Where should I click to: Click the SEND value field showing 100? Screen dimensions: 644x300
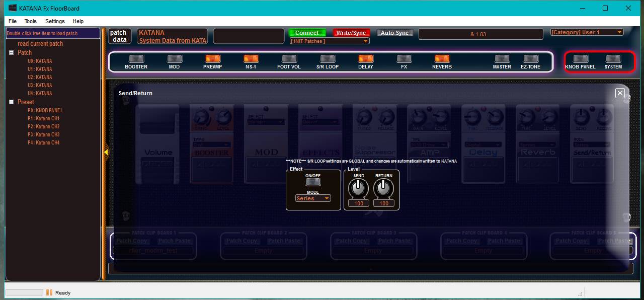(359, 203)
